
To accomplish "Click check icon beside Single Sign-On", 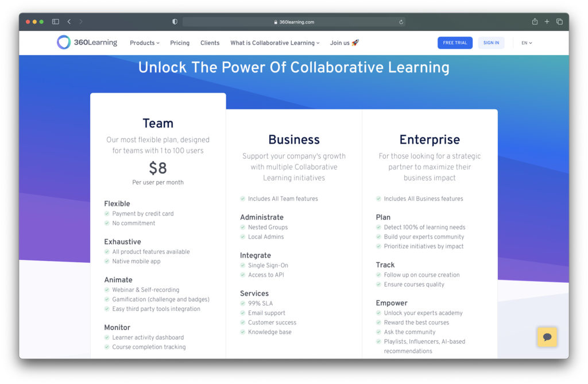I will point(243,266).
